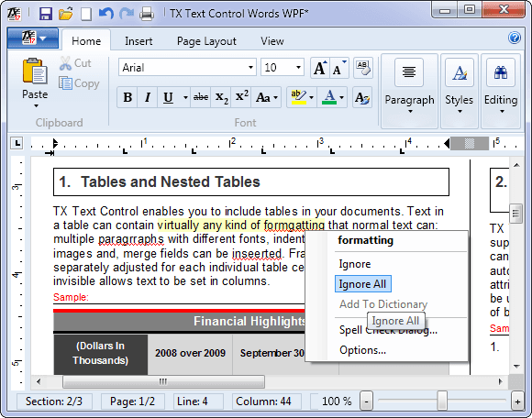The height and width of the screenshot is (418, 532).
Task: Open the View tab
Action: click(272, 41)
